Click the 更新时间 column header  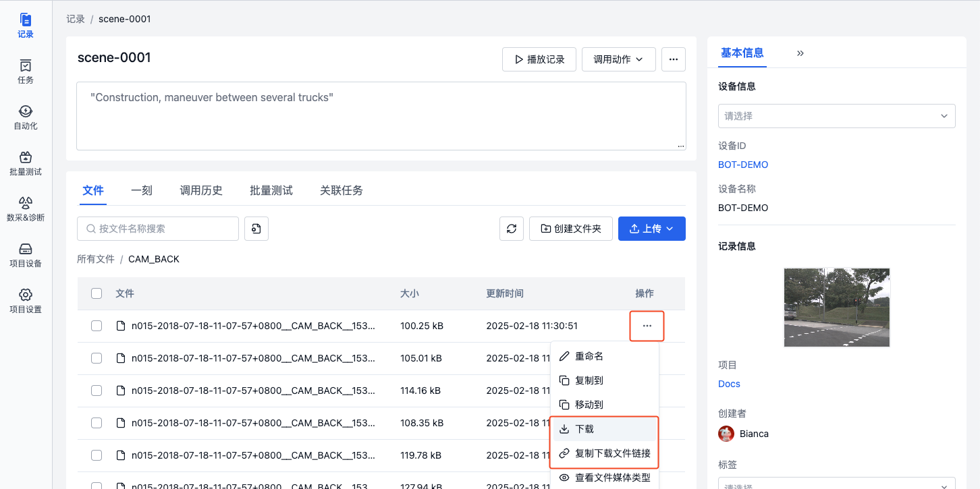pos(505,293)
